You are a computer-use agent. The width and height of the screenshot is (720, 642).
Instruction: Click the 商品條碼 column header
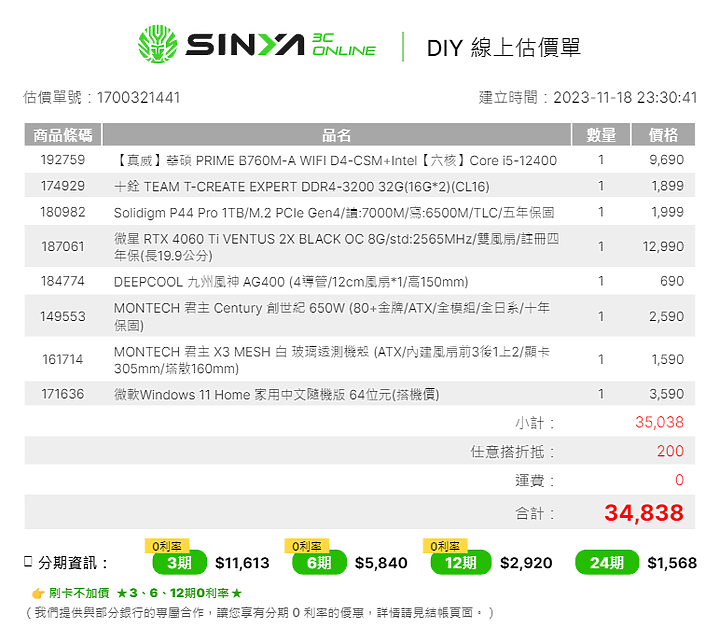coord(62,135)
